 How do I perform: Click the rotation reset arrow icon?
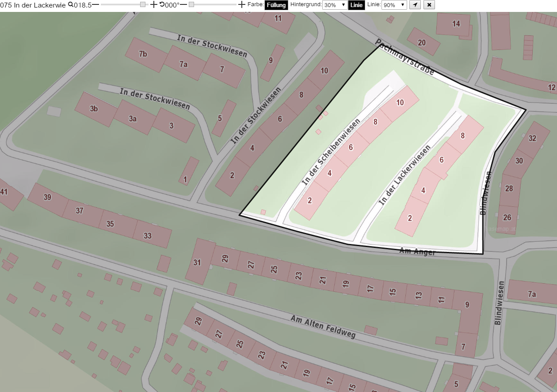(162, 5)
